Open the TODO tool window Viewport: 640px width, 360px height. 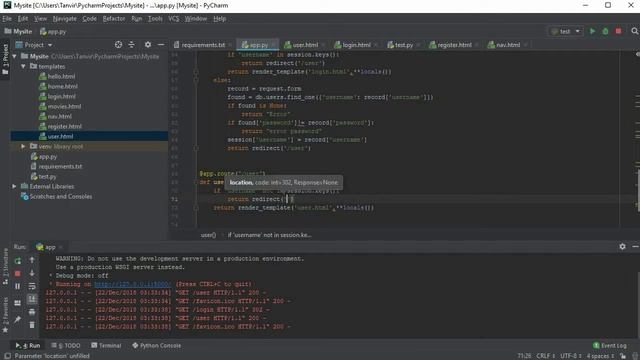point(66,345)
